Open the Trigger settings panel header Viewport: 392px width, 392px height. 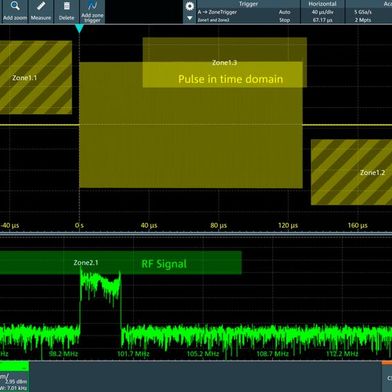pyautogui.click(x=248, y=4)
